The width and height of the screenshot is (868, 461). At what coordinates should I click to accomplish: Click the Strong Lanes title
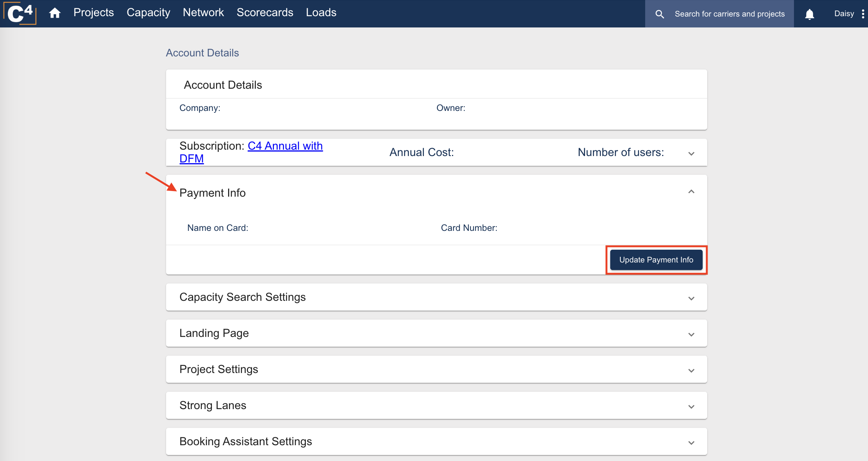point(213,405)
